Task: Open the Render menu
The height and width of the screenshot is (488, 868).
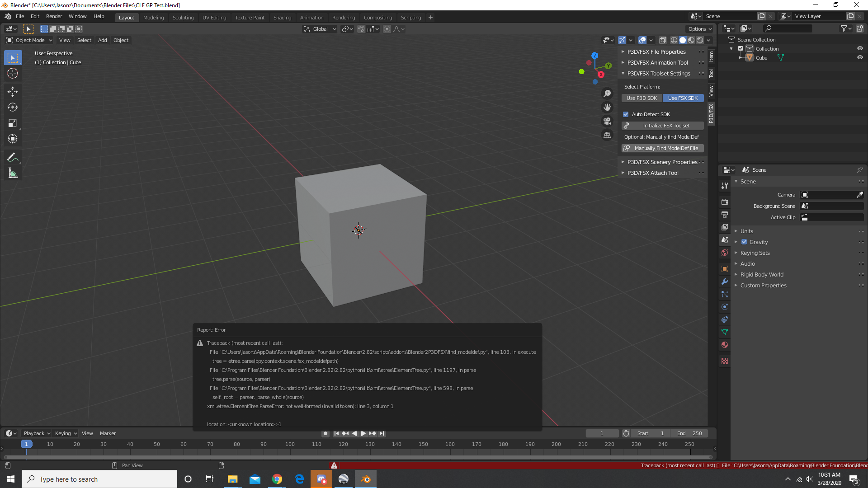Action: [x=54, y=16]
